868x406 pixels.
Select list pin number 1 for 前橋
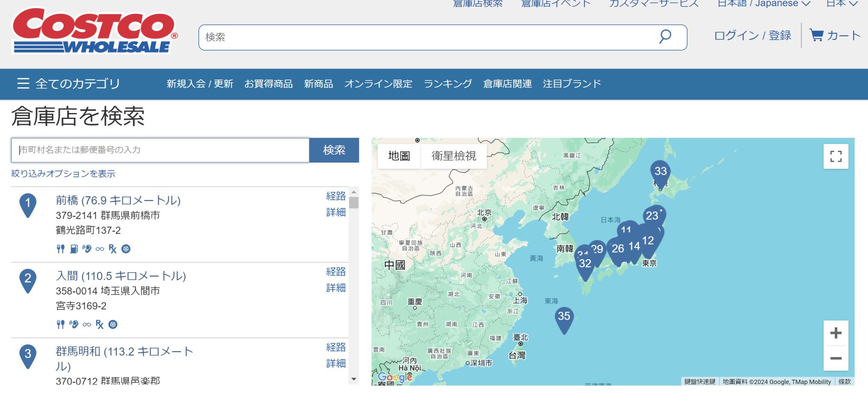[x=28, y=205]
